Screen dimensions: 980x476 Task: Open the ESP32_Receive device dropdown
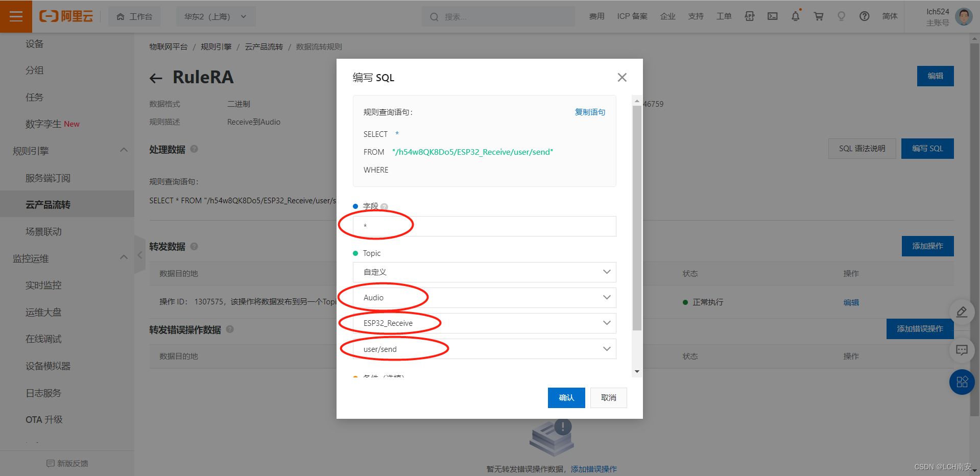(485, 323)
